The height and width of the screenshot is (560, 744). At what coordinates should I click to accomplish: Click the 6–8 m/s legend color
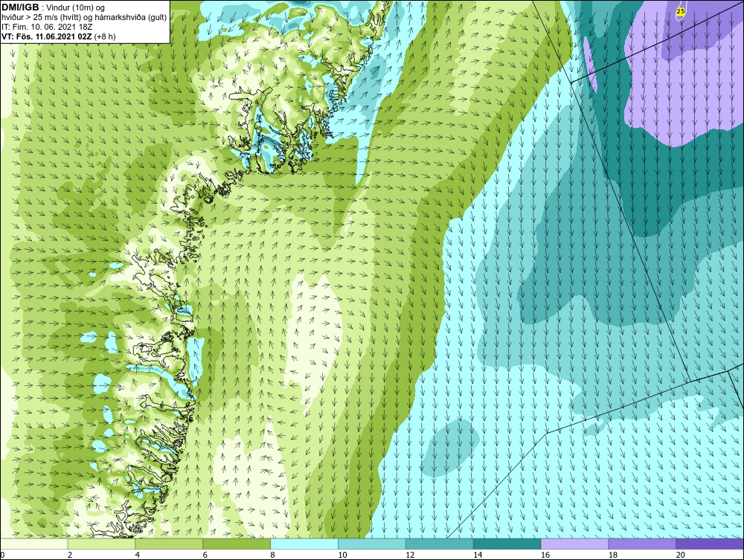coord(237,544)
